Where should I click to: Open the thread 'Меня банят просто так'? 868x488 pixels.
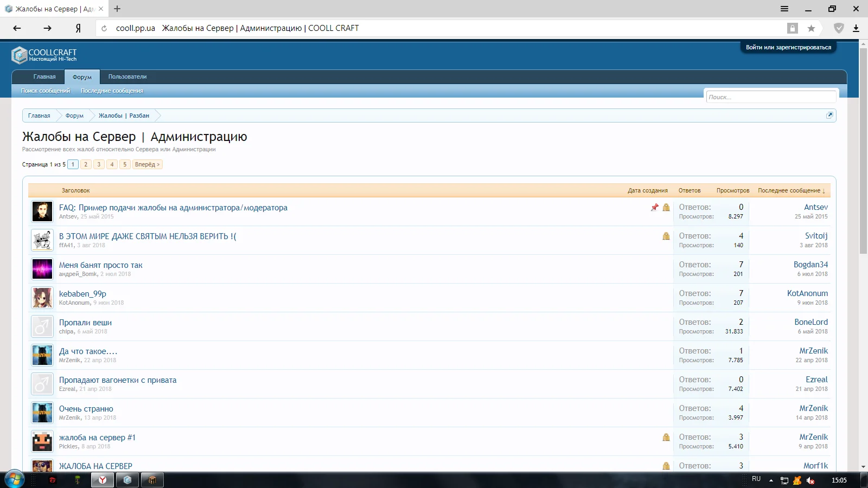tap(101, 265)
